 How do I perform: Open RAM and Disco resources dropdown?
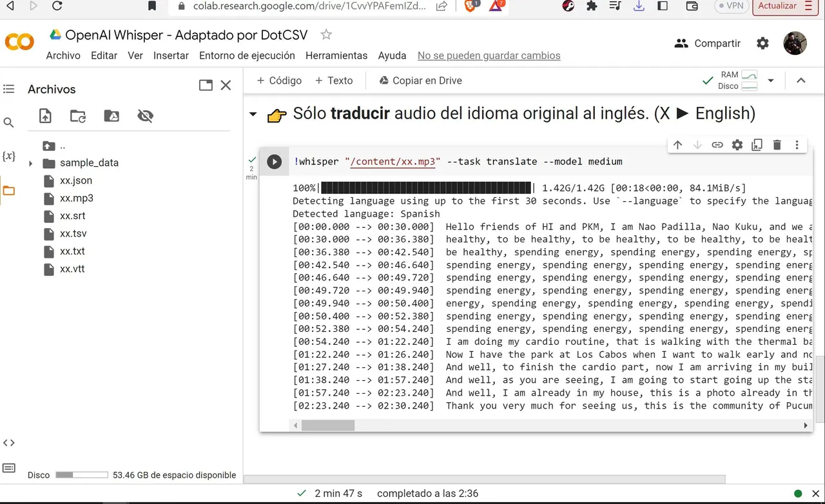click(771, 81)
